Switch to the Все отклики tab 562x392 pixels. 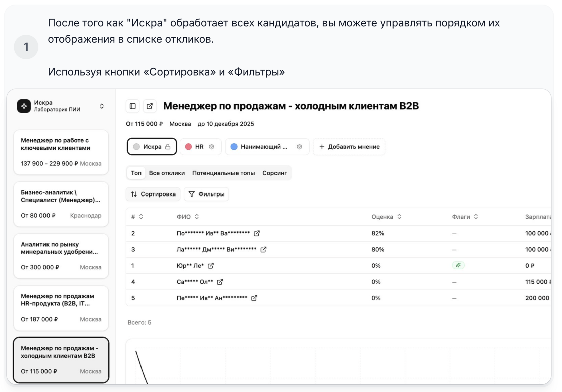[x=167, y=173]
